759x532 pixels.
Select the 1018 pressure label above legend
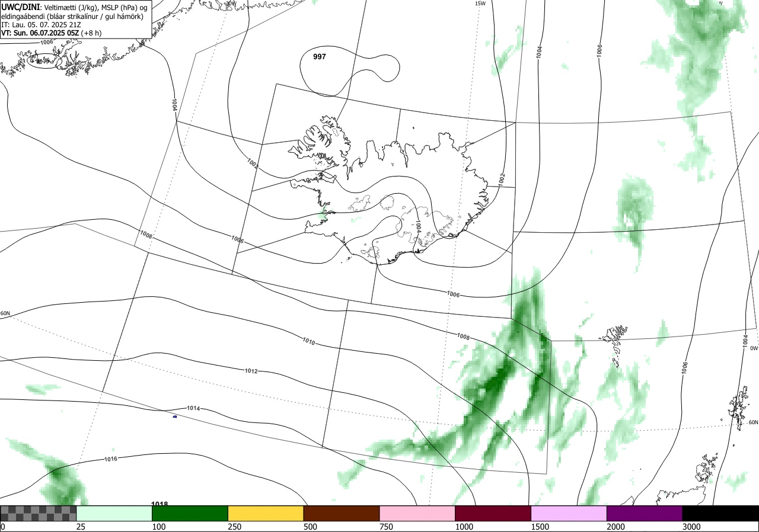160,504
